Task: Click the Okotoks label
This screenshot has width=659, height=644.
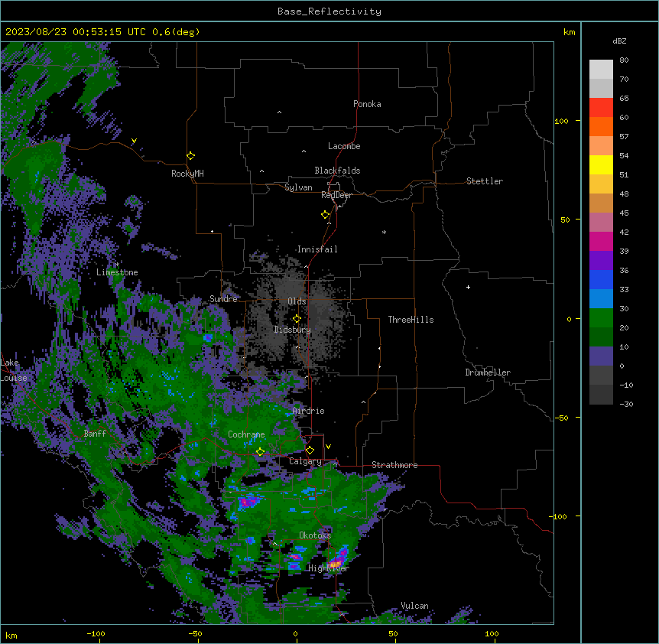Action: coord(315,535)
